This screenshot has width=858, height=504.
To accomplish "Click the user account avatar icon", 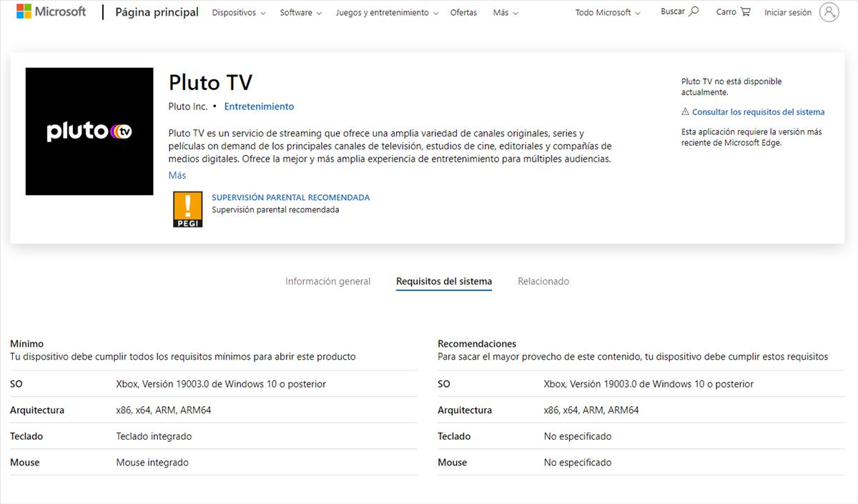I will (829, 12).
